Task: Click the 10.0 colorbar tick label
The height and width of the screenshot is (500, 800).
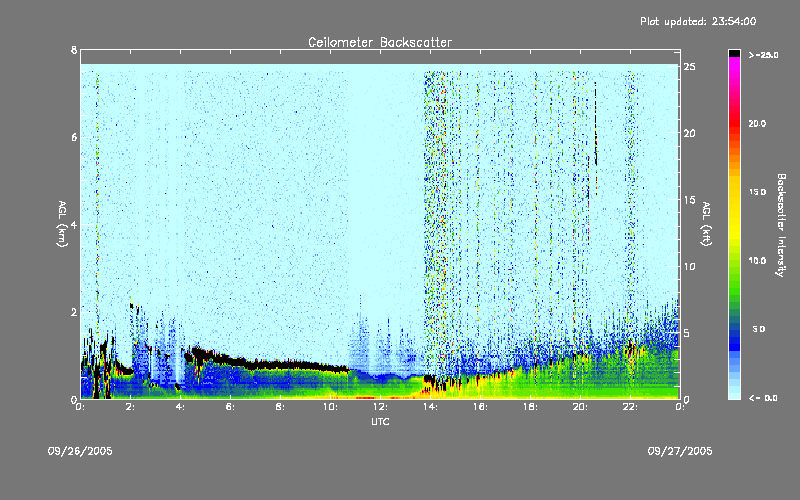Action: [757, 261]
